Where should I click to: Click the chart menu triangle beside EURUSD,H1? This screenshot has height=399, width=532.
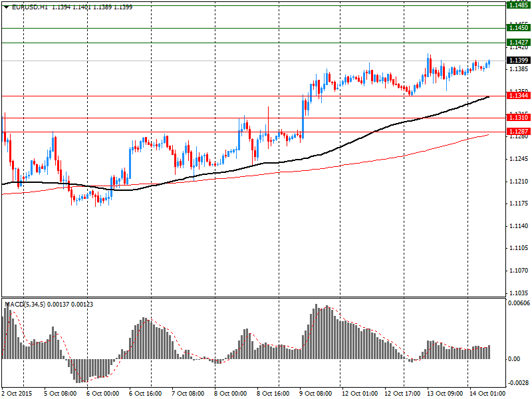[7, 7]
